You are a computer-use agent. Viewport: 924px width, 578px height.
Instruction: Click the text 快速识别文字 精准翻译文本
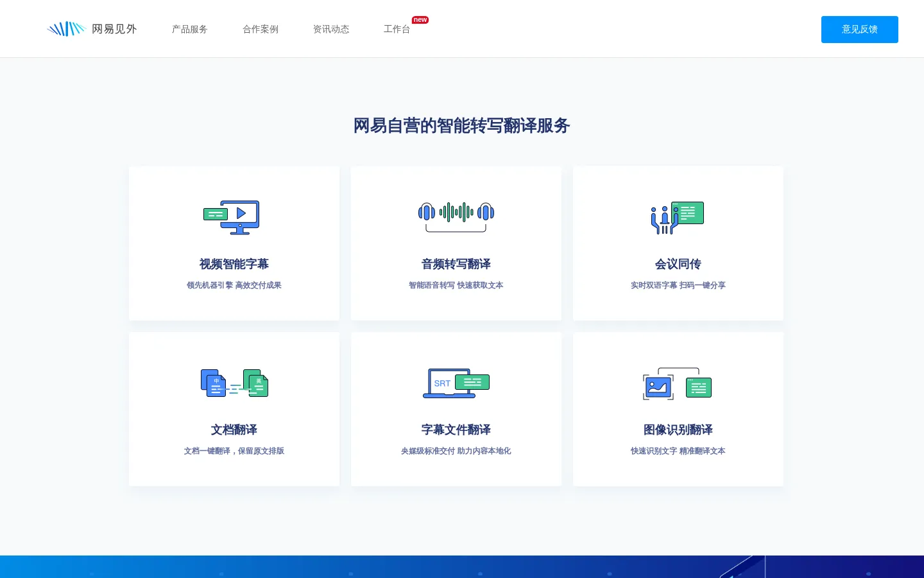[678, 451]
